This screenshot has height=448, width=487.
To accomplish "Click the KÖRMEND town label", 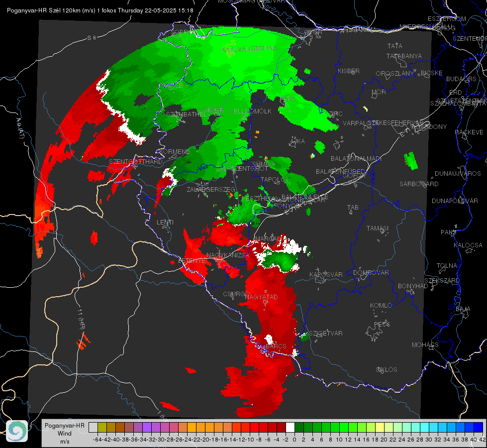I will point(174,152).
